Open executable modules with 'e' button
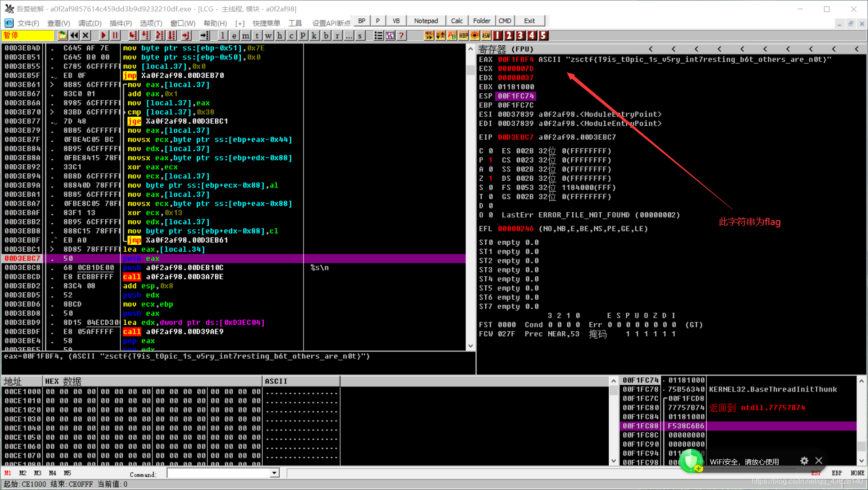 pos(234,35)
